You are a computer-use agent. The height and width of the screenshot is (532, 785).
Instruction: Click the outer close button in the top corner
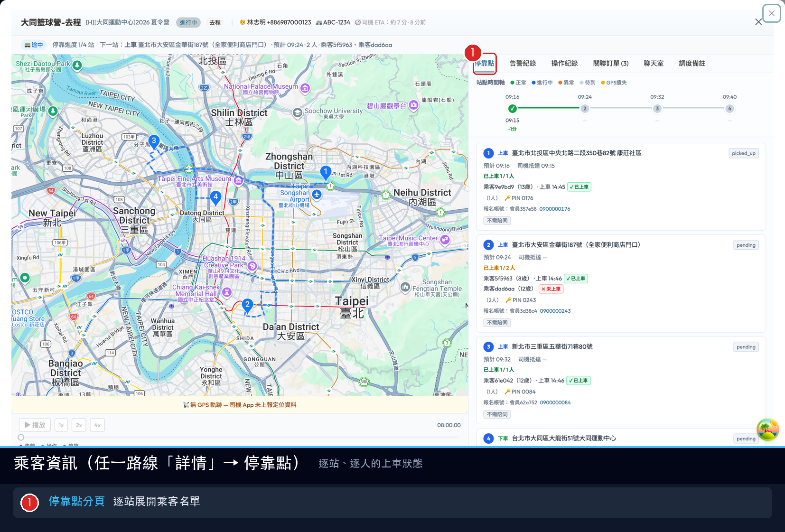(772, 13)
